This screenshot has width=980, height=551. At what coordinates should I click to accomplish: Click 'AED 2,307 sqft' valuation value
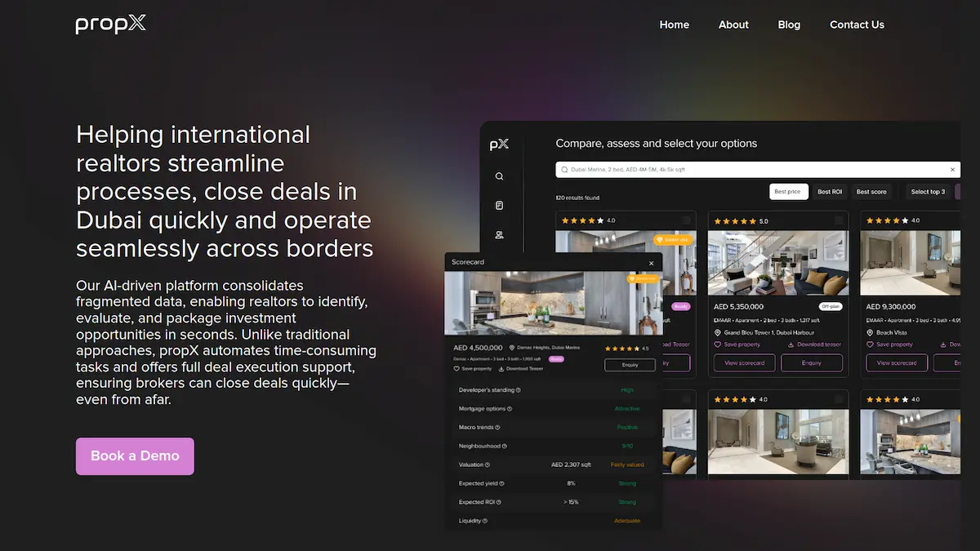point(571,464)
